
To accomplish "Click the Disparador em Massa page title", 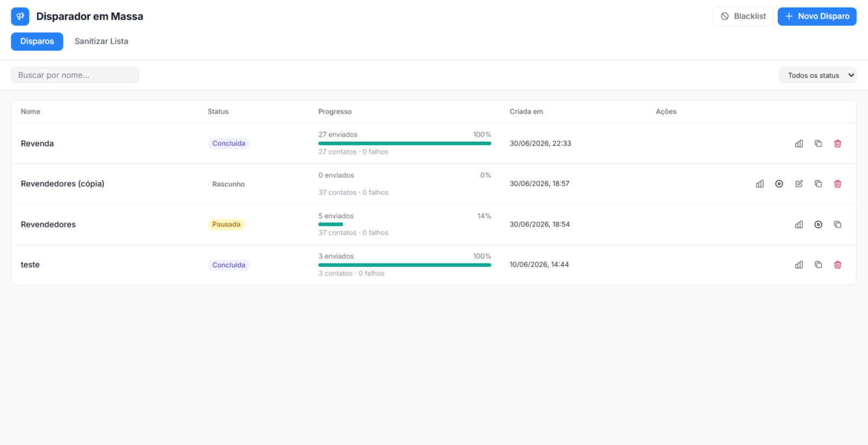I will pyautogui.click(x=90, y=16).
